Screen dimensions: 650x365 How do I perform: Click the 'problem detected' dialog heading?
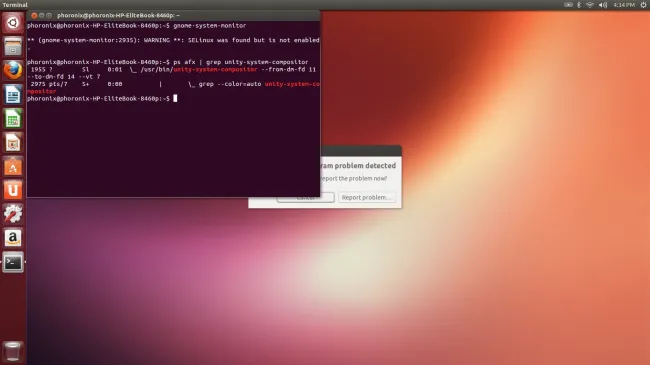click(x=358, y=165)
